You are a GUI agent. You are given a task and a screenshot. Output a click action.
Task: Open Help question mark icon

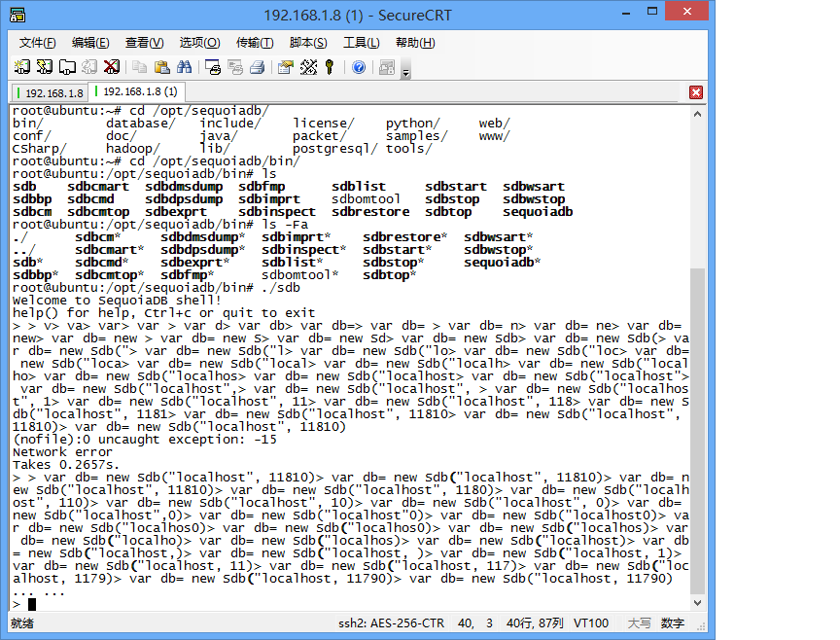click(x=359, y=67)
